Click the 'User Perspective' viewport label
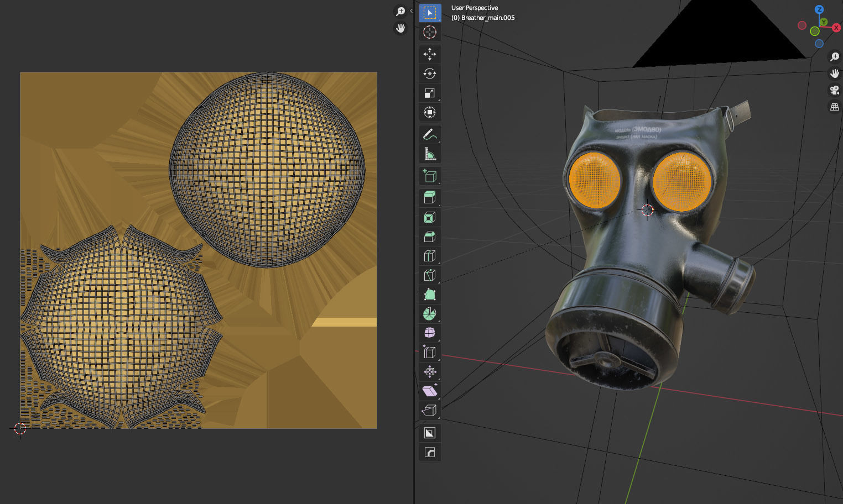 tap(475, 8)
